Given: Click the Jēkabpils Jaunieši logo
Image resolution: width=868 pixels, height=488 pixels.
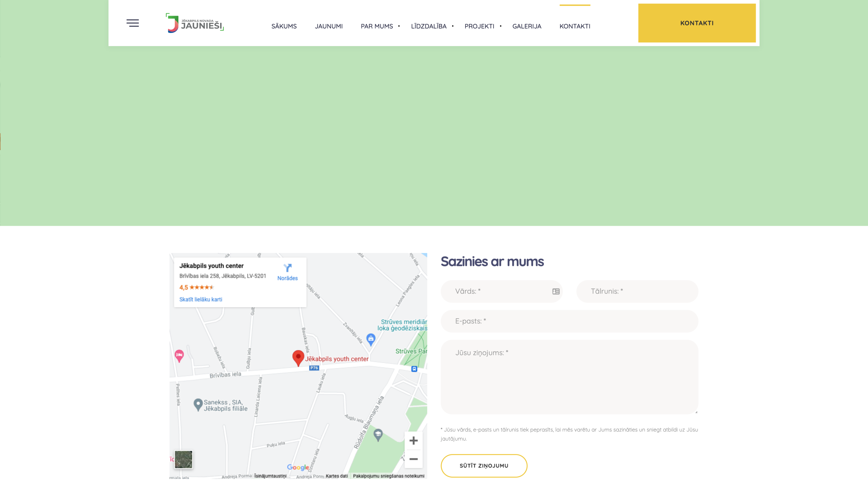Looking at the screenshot, I should (195, 23).
